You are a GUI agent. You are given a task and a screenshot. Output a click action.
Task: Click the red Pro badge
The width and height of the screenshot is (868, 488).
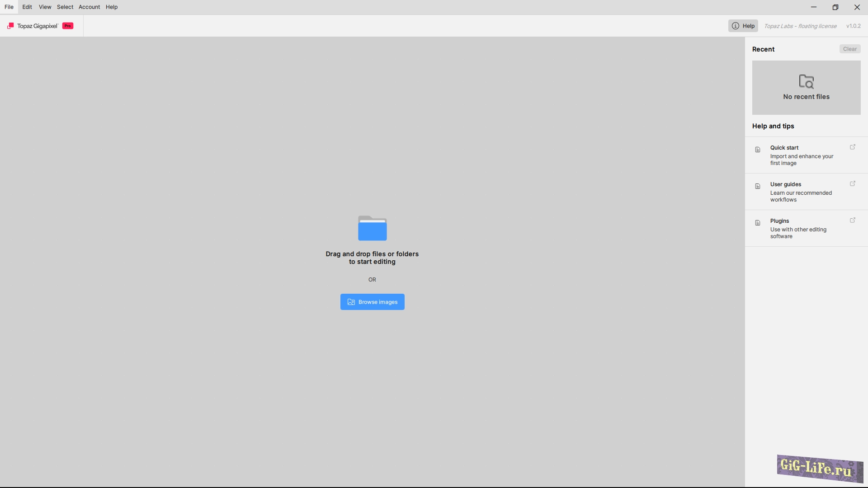coord(68,26)
